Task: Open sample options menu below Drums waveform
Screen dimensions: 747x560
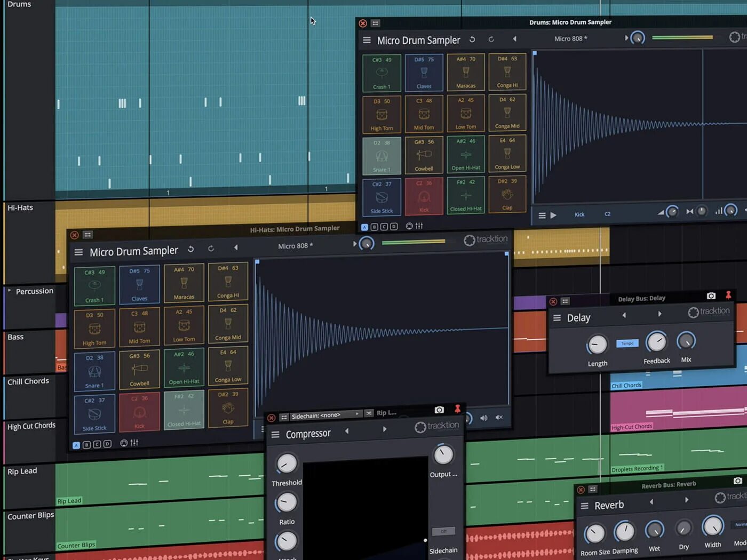Action: click(542, 215)
